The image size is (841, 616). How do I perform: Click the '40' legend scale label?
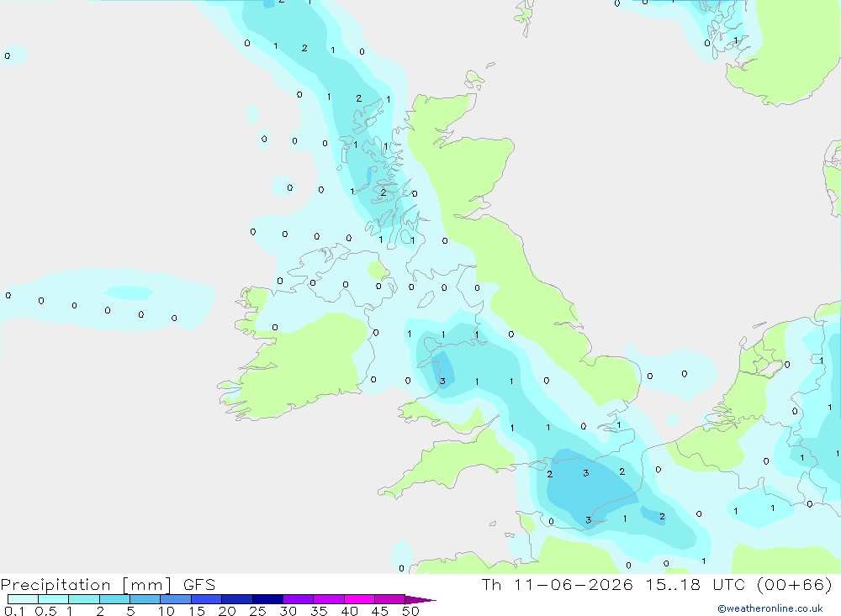[x=349, y=611]
